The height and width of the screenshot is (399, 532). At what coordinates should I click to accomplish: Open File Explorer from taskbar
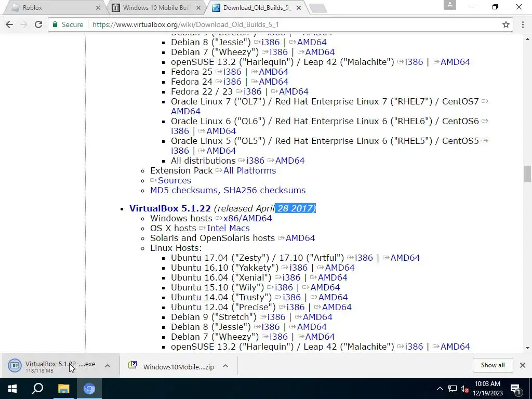pos(63,389)
